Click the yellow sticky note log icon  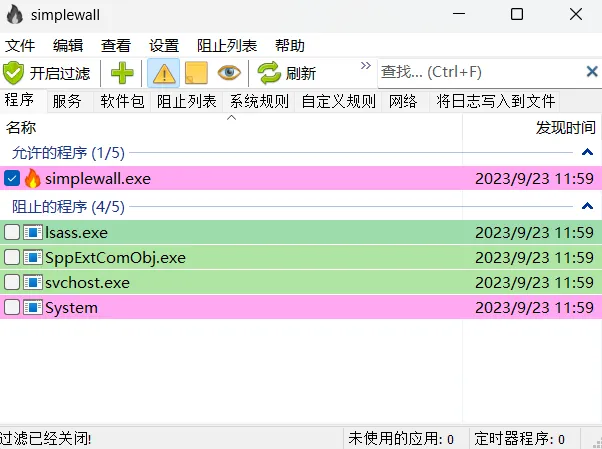click(x=196, y=73)
